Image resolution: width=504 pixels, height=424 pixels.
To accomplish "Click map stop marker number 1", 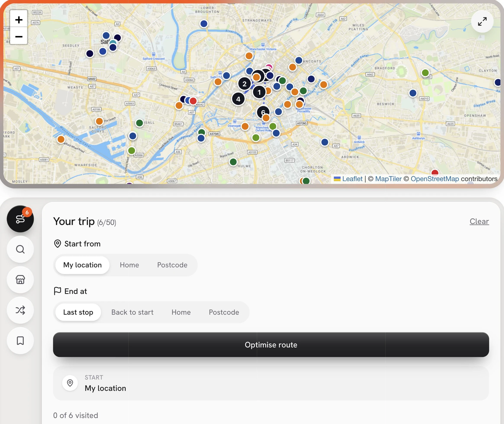I will (x=259, y=92).
